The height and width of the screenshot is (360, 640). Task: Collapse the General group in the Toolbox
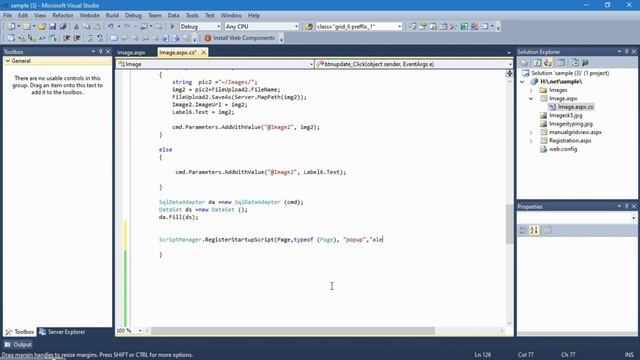click(8, 61)
